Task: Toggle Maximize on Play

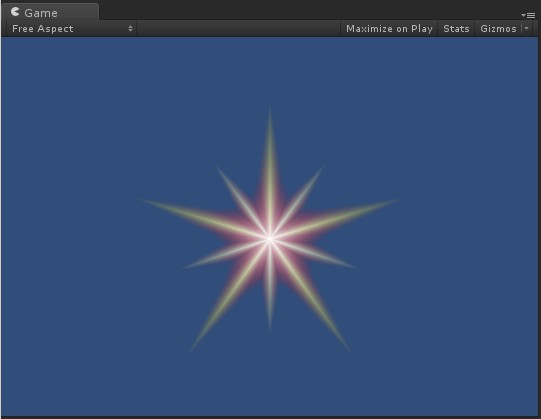Action: pyautogui.click(x=389, y=29)
